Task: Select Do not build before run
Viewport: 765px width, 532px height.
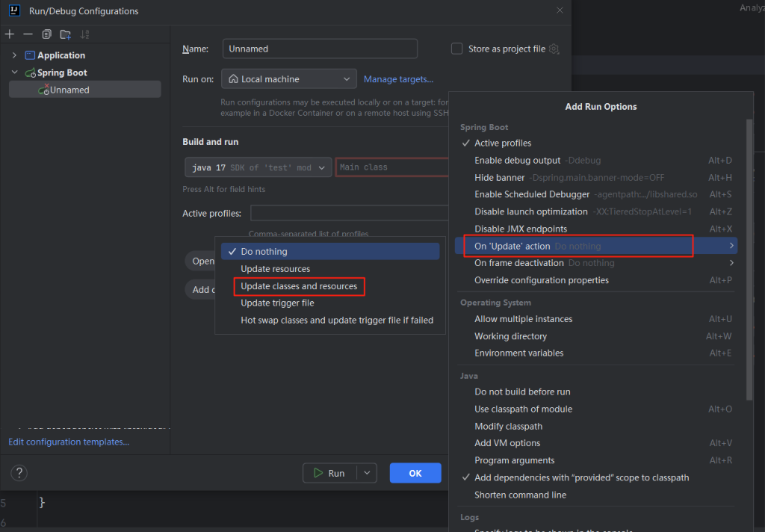Action: [597, 392]
